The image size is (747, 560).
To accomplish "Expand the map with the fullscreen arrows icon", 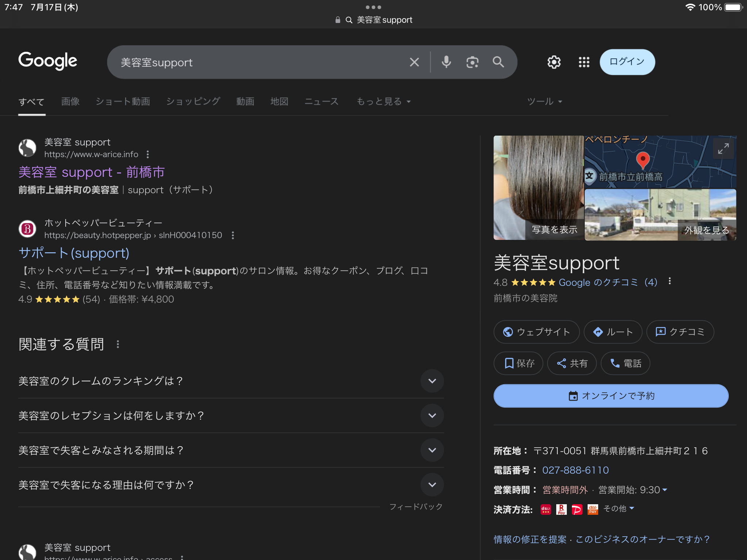I will pyautogui.click(x=723, y=149).
